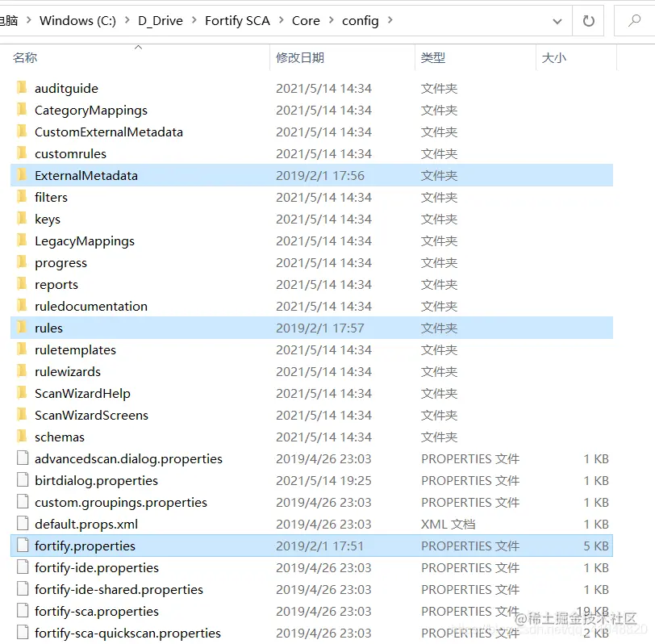The width and height of the screenshot is (655, 644).
Task: Click the ruletemplates folder icon
Action: 22,349
